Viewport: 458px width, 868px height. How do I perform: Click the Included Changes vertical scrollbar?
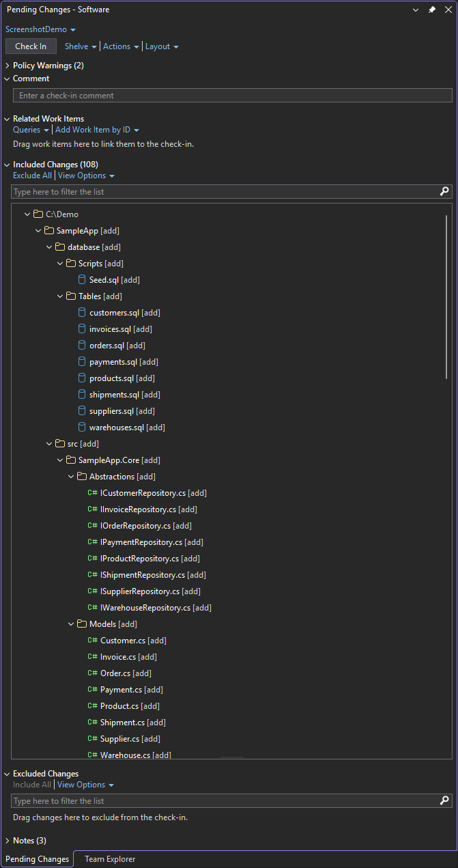click(x=446, y=297)
